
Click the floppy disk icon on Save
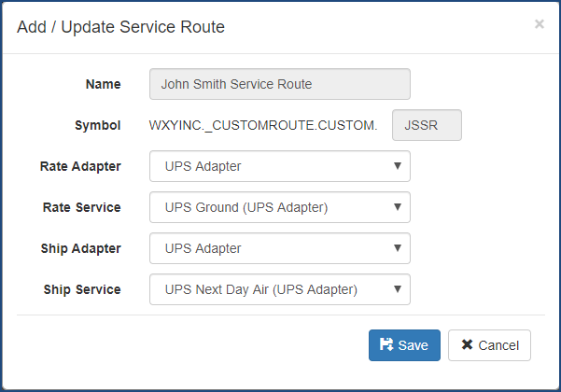coord(386,345)
